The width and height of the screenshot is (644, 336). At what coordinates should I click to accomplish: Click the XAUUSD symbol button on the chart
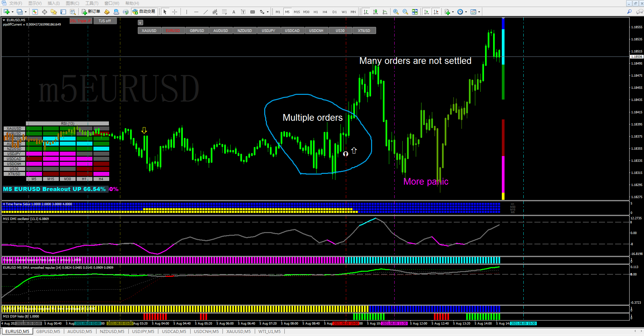point(149,31)
